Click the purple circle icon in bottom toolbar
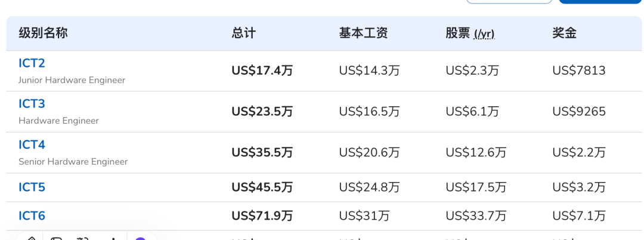This screenshot has height=240, width=644. (141, 238)
